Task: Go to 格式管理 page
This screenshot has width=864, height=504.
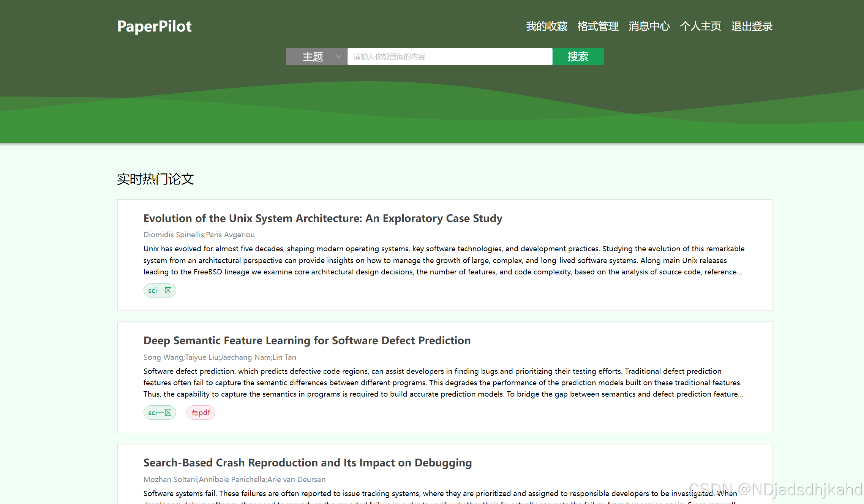Action: pyautogui.click(x=598, y=26)
